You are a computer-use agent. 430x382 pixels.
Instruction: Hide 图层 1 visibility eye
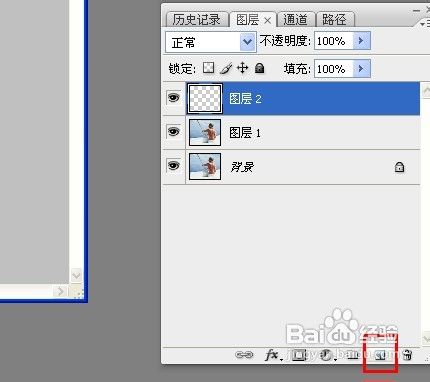pos(174,132)
